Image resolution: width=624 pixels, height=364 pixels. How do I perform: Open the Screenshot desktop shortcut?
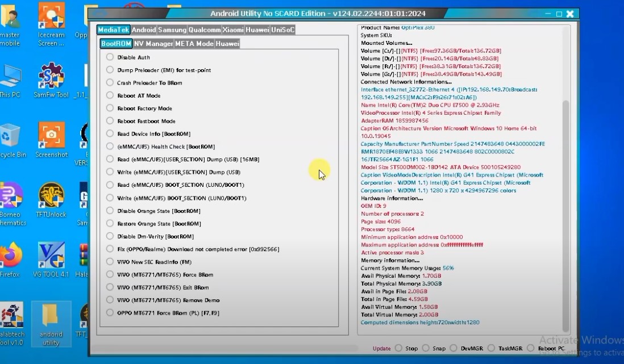(x=51, y=140)
